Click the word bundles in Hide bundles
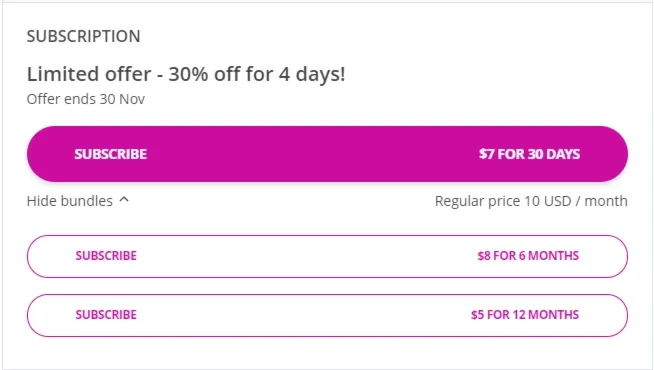The image size is (654, 370). pyautogui.click(x=87, y=201)
